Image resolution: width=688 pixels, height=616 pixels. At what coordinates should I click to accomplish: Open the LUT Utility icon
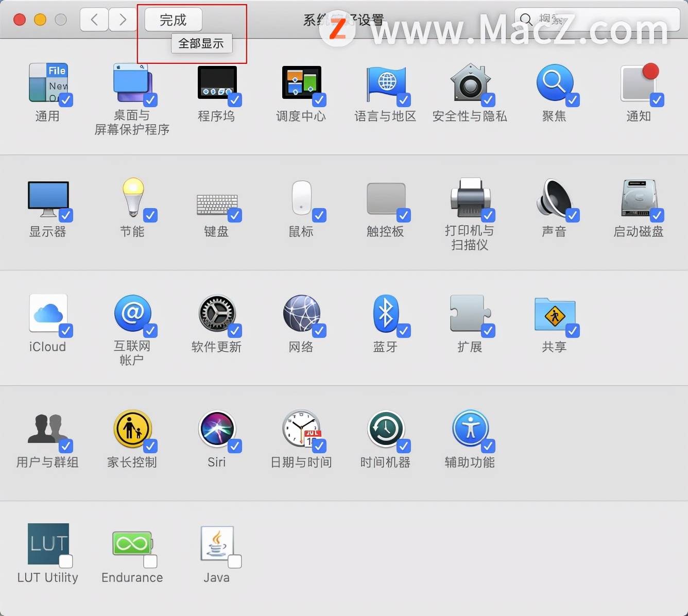click(48, 544)
